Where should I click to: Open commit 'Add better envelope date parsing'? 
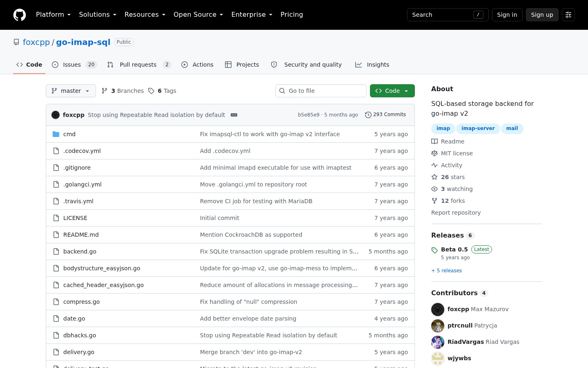(x=248, y=319)
